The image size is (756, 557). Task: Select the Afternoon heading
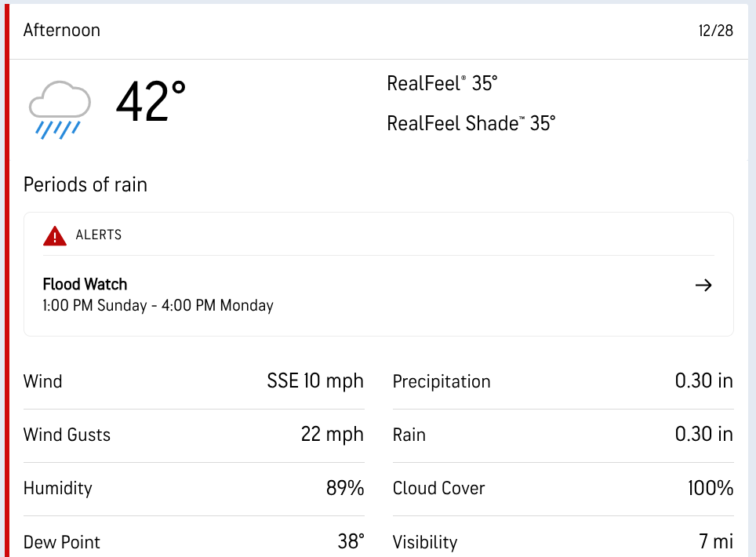coord(62,31)
